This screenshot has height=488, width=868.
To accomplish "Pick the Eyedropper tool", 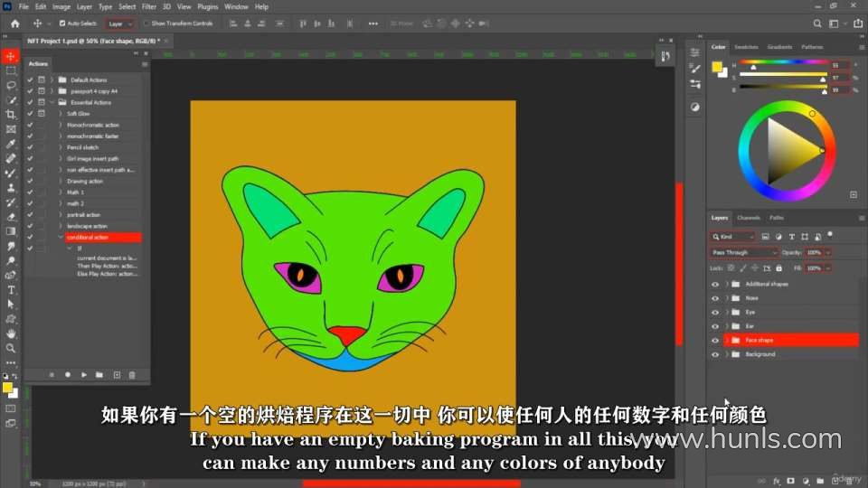I will pos(11,144).
